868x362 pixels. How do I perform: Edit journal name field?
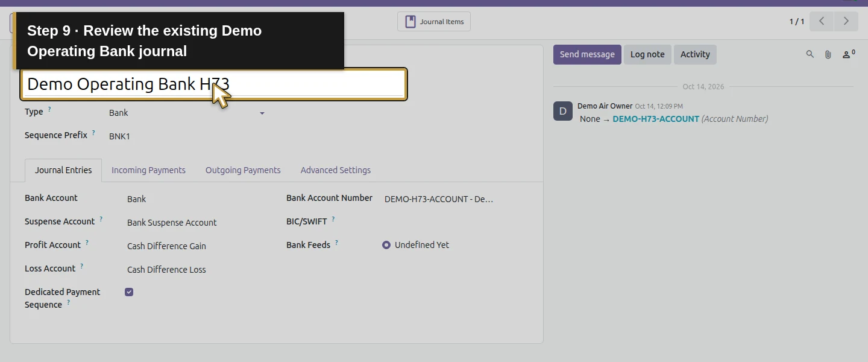pyautogui.click(x=214, y=84)
